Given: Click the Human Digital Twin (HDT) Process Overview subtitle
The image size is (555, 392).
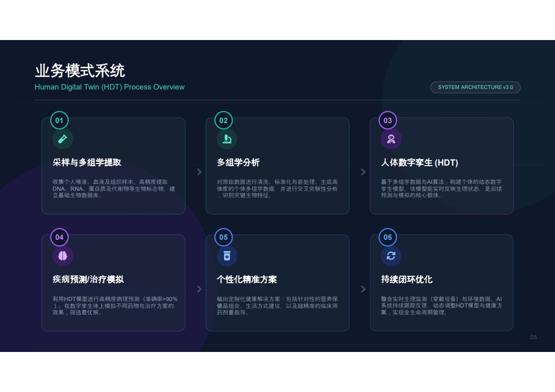Looking at the screenshot, I should pyautogui.click(x=109, y=87).
